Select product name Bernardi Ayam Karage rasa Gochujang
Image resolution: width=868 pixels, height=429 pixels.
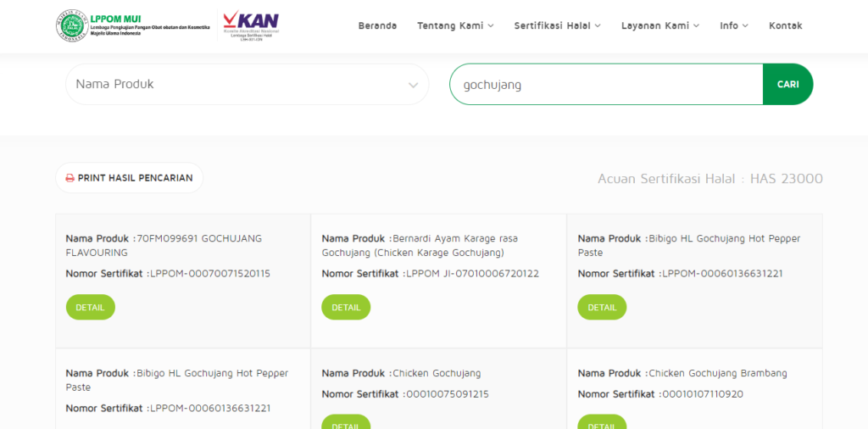(420, 245)
